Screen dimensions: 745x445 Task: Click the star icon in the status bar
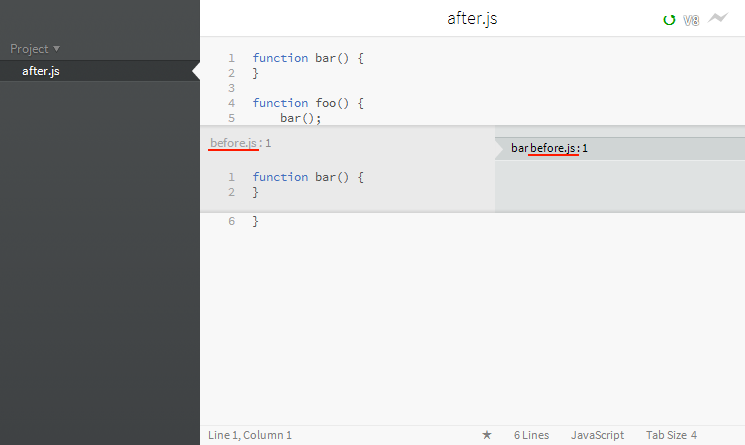pyautogui.click(x=487, y=435)
